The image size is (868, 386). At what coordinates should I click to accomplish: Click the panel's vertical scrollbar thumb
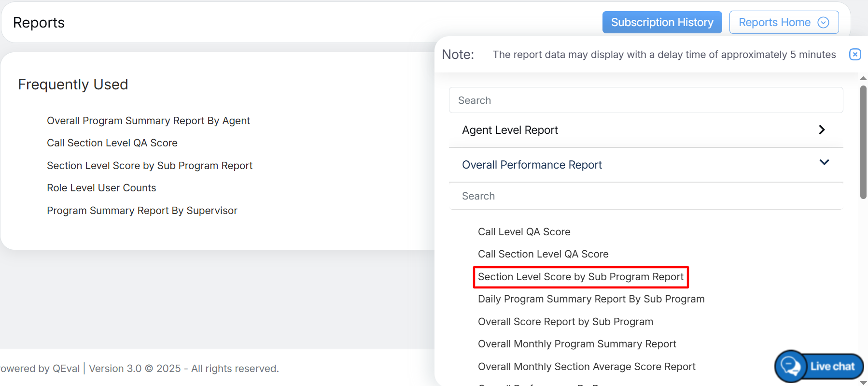[863, 142]
